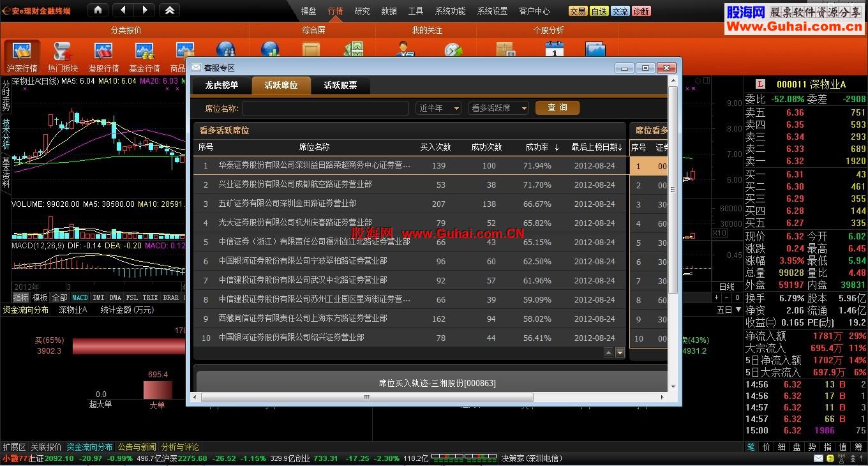Open 系统功能 menu
The height and width of the screenshot is (466, 868).
coord(451,11)
